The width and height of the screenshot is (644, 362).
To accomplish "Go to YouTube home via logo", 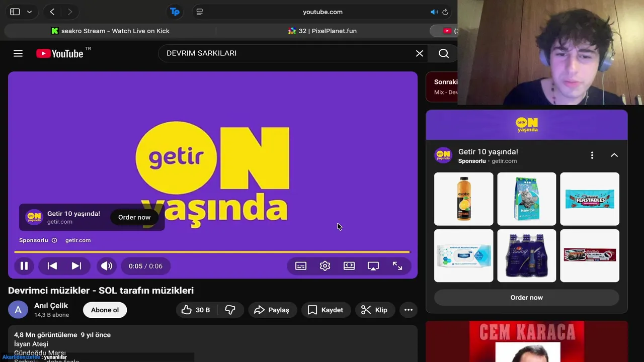I will point(60,53).
